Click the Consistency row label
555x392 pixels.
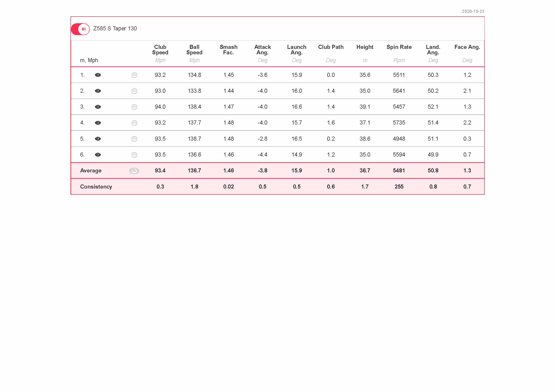coord(96,186)
